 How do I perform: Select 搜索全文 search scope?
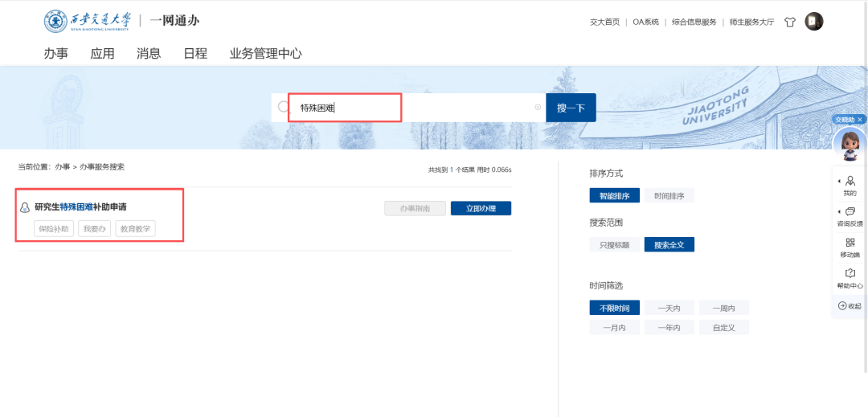(x=669, y=244)
